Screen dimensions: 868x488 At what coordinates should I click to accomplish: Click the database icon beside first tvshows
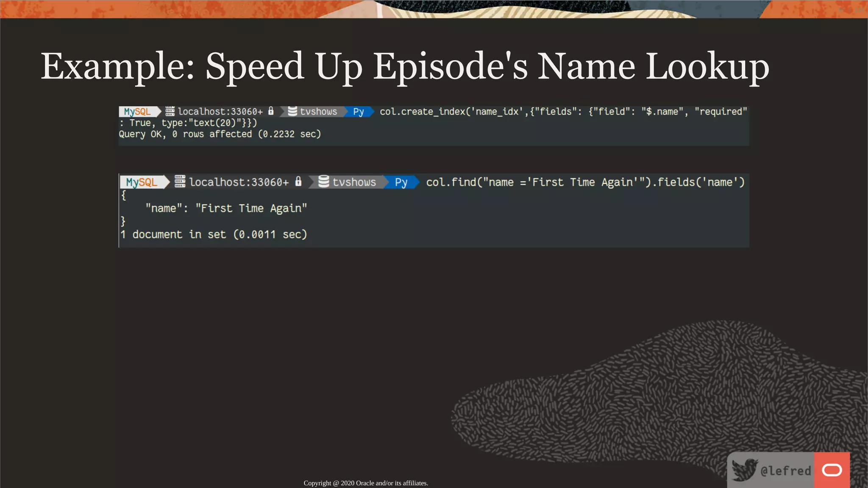(292, 111)
